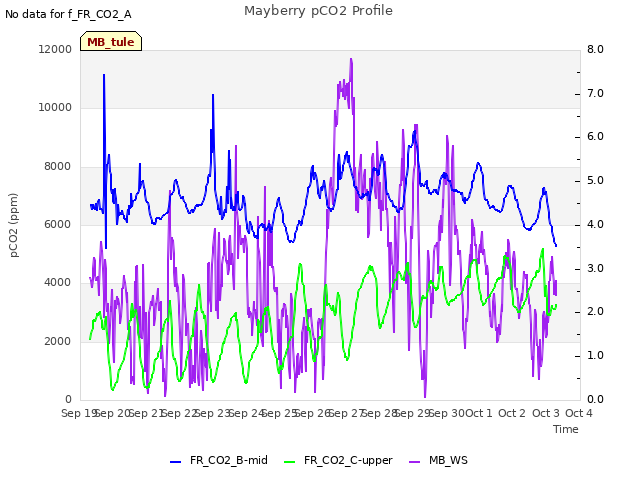Select the 'No data for f_FR_CO2_A' message

pyautogui.click(x=68, y=14)
